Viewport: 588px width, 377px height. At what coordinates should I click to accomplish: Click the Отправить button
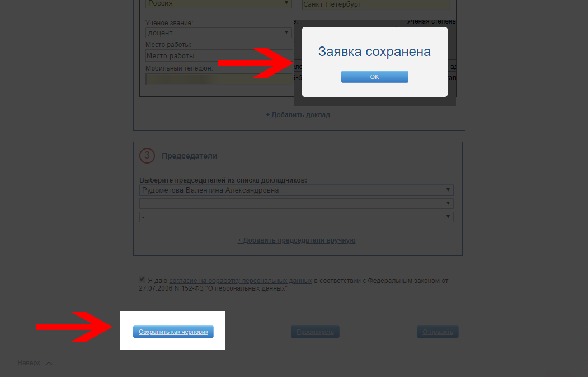[438, 332]
